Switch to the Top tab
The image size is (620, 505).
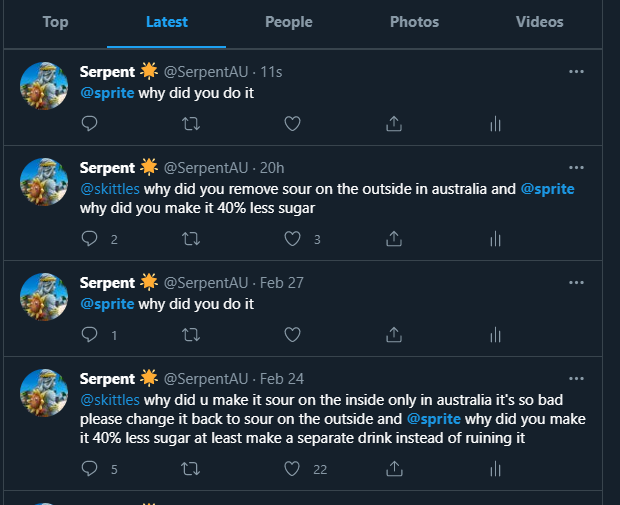point(56,22)
